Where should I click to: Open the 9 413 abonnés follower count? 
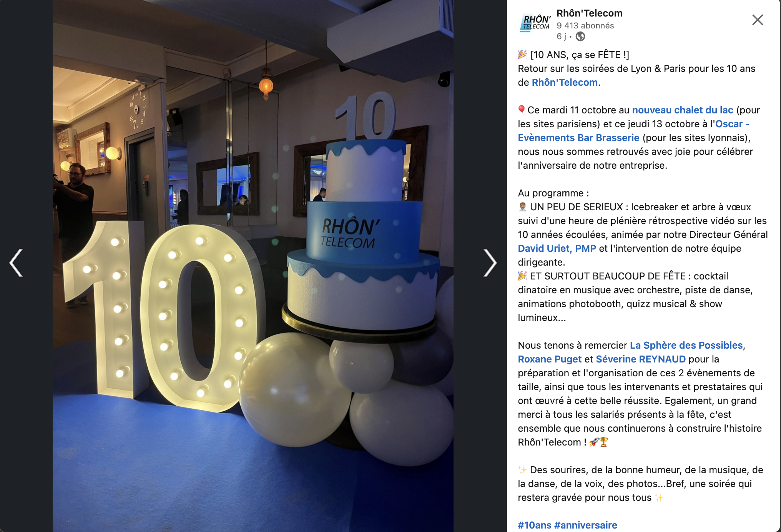585,25
